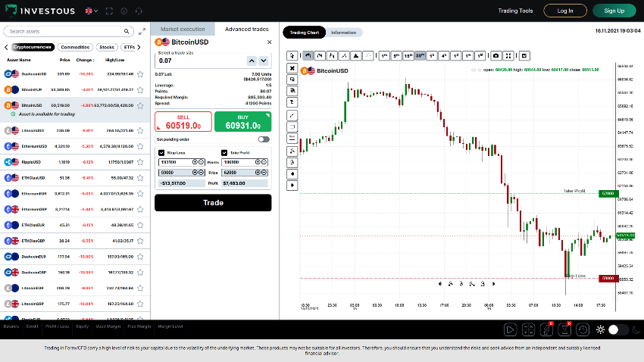Switch to Advanced trades tab
The width and height of the screenshot is (644, 362).
(247, 29)
